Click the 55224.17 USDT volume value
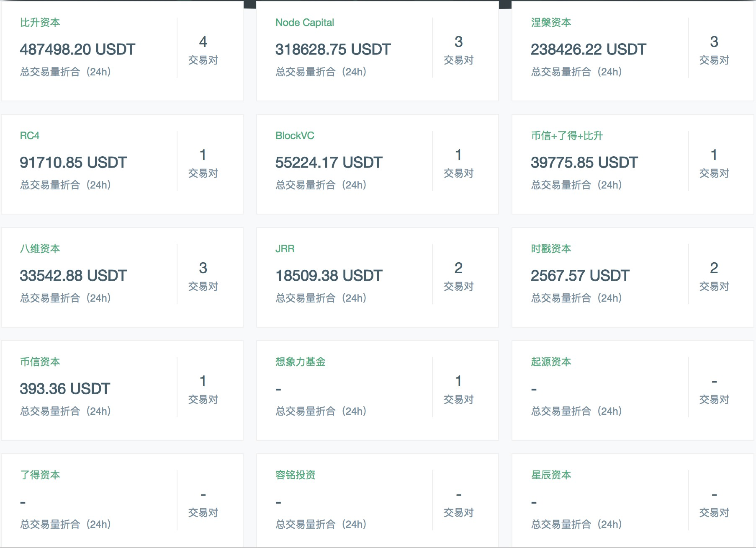Viewport: 756px width, 548px height. coord(329,163)
